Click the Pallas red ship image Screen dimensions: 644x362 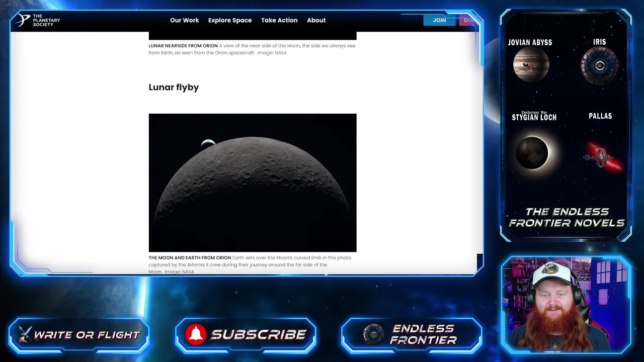602,157
